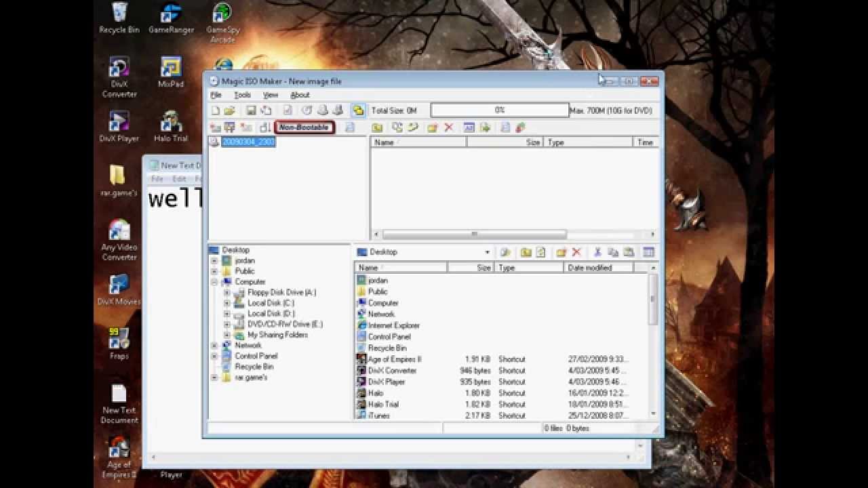Expand the jordan tree node
This screenshot has width=868, height=488.
click(x=215, y=261)
